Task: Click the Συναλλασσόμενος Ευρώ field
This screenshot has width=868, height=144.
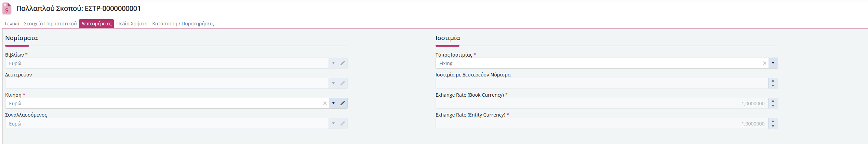Action: [x=167, y=123]
